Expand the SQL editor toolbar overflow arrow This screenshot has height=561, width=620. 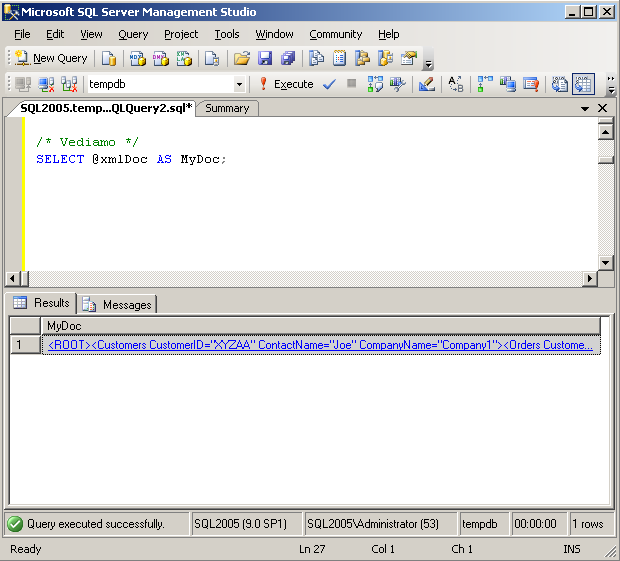[x=611, y=85]
